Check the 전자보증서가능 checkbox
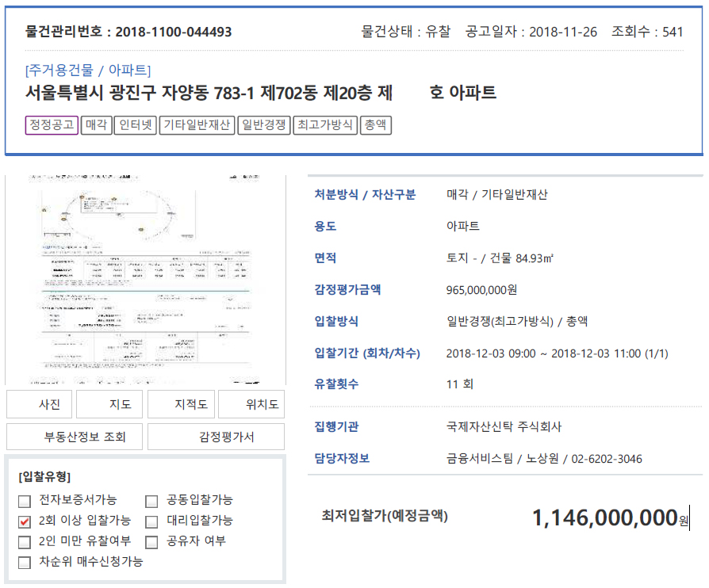 [25, 501]
